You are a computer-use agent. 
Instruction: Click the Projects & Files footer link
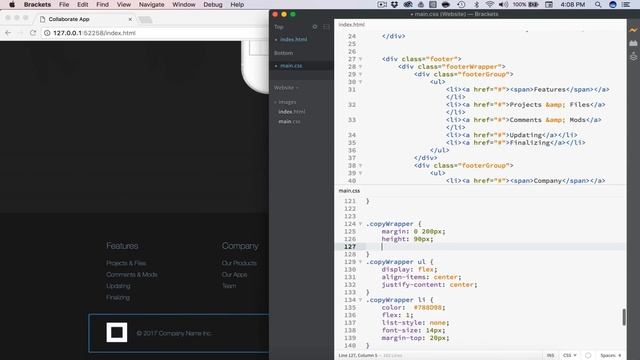click(x=126, y=263)
